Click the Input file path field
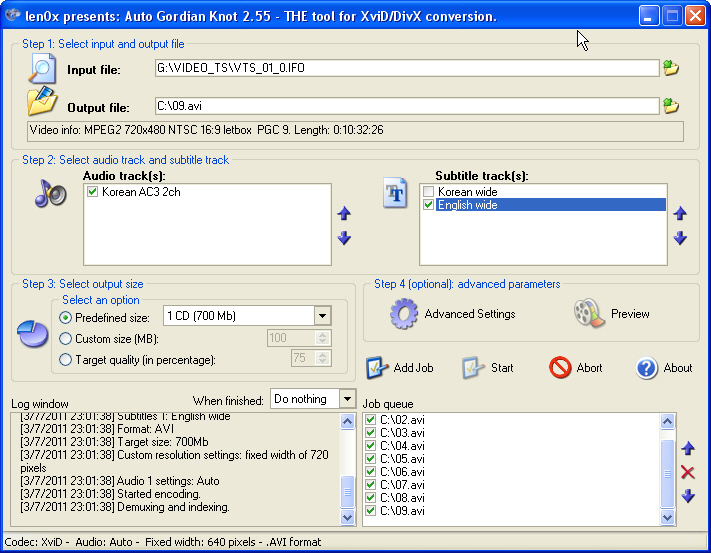This screenshot has width=711, height=553. (x=407, y=68)
